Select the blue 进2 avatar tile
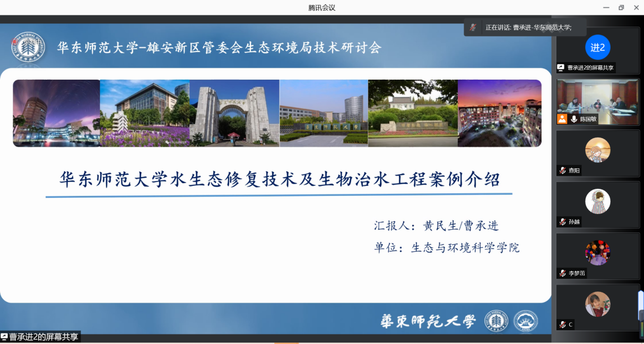This screenshot has height=344, width=644. (x=598, y=47)
